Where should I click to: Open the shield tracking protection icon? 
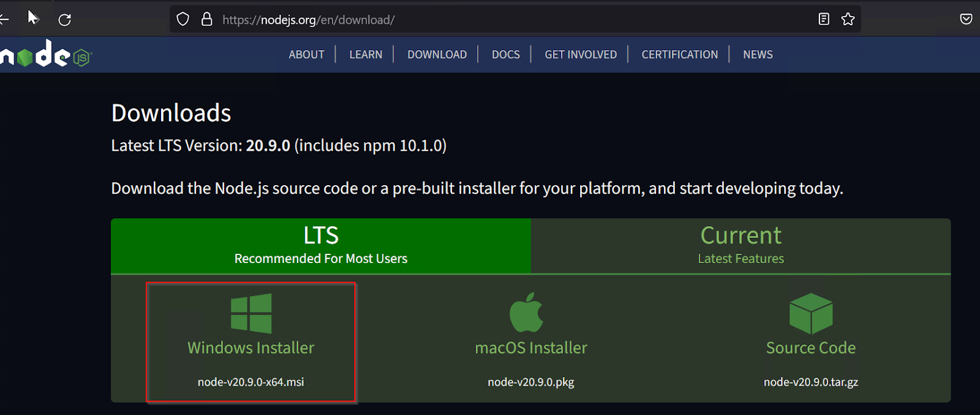pos(183,19)
